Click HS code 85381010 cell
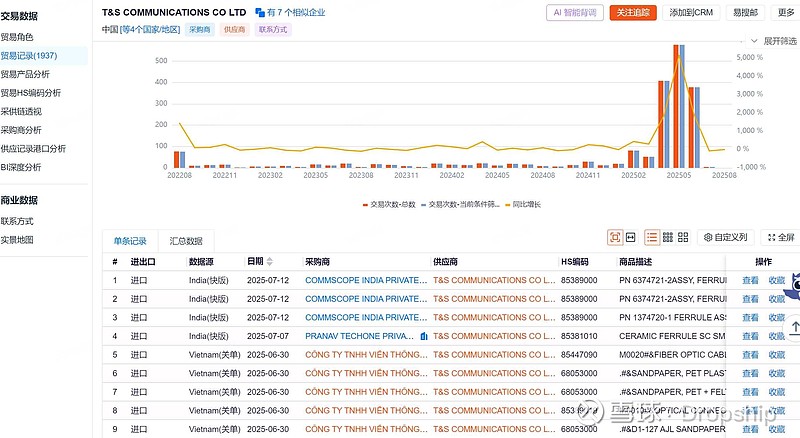 click(579, 336)
